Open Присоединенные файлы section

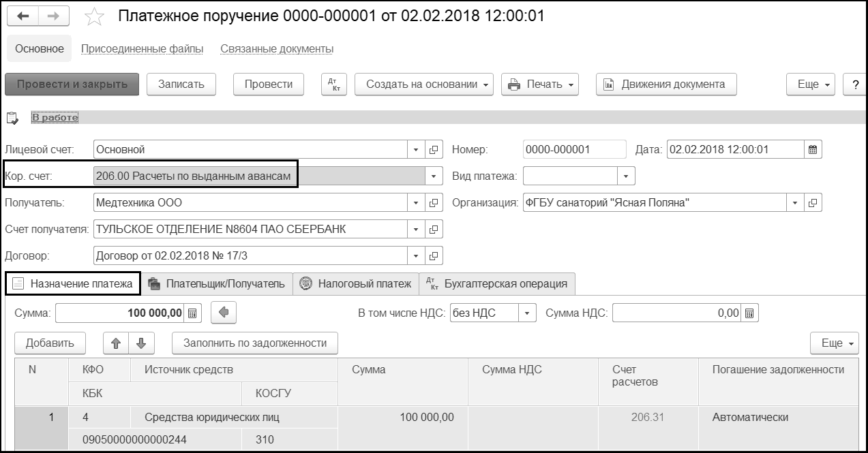point(143,49)
